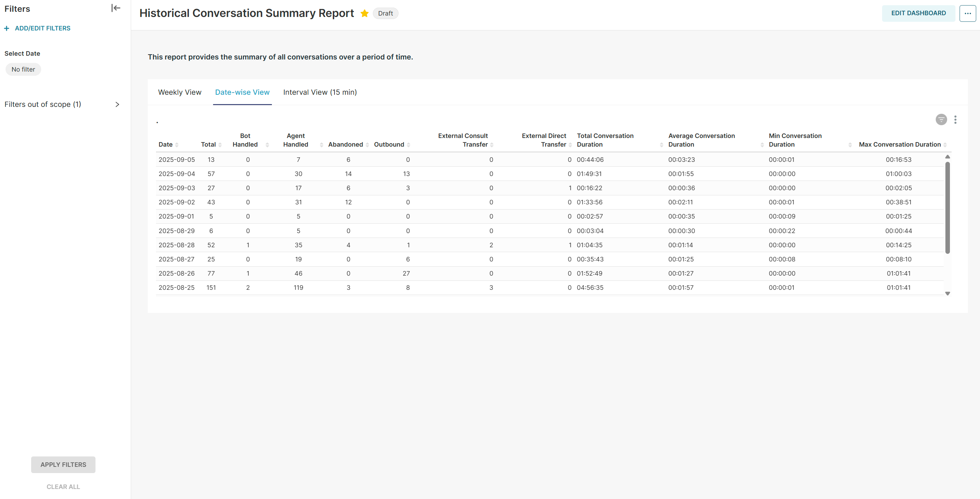
Task: Switch to Weekly View tab
Action: [x=180, y=92]
